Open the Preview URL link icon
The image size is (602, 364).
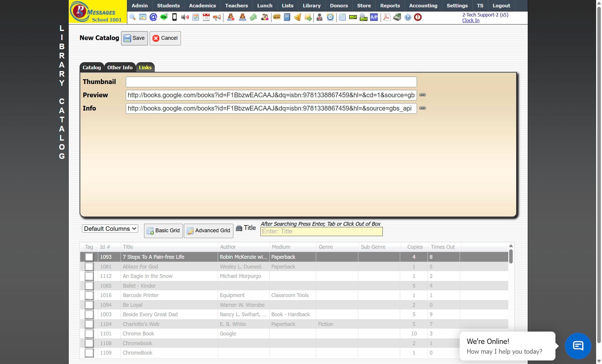[x=423, y=95]
